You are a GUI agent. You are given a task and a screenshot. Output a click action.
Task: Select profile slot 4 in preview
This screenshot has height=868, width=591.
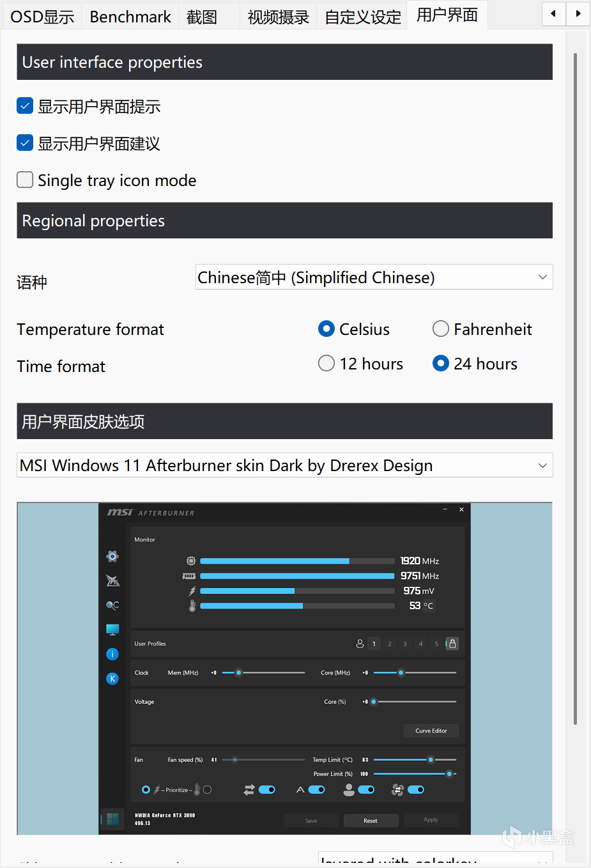tap(420, 644)
